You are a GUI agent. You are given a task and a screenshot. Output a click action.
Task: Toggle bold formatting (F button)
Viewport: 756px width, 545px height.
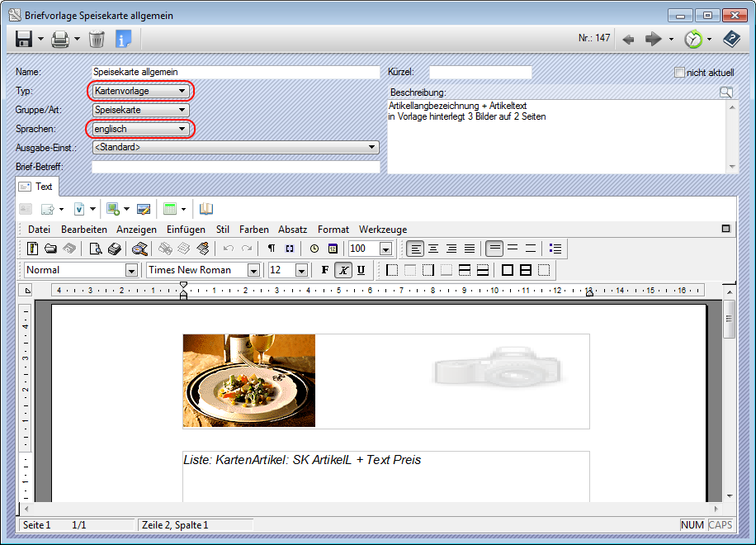(324, 270)
